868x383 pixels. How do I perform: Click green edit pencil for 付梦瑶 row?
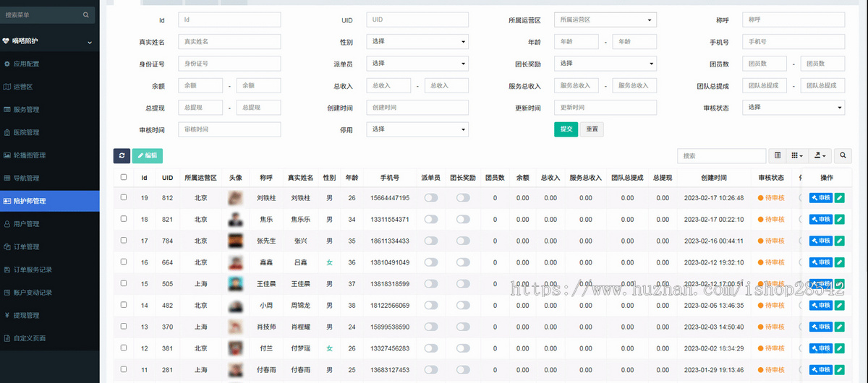point(839,348)
